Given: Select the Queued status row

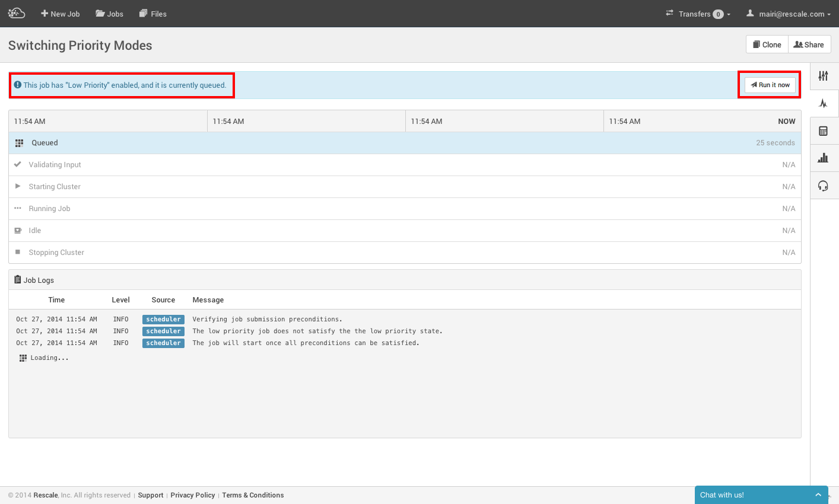Looking at the screenshot, I should (x=405, y=143).
